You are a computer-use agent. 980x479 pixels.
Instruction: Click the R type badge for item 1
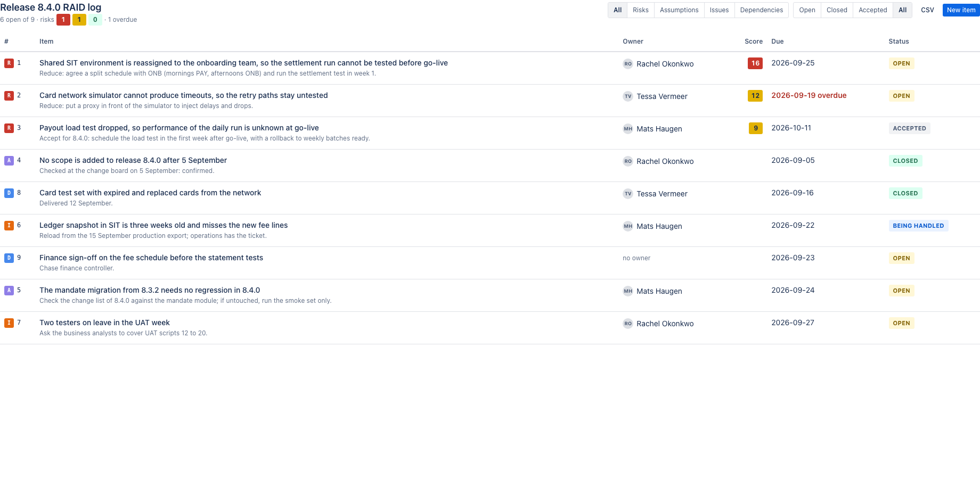point(9,63)
